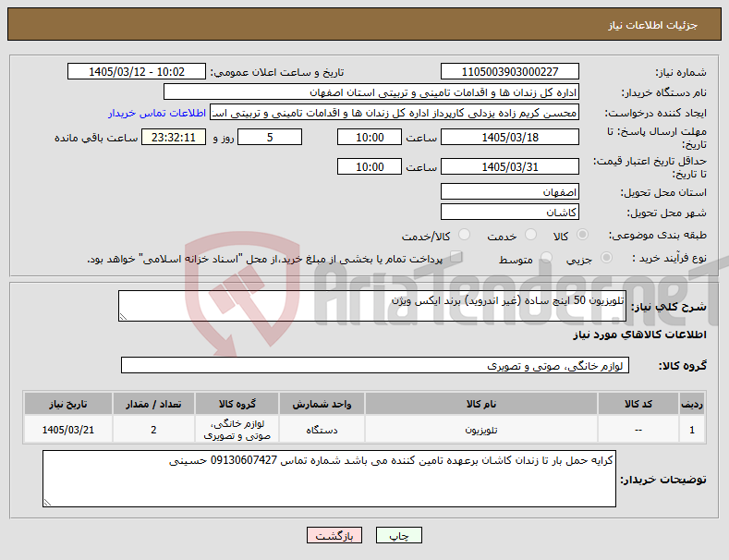Click the تاریخ نیاز column header
Screen dimensions: 729x560
(x=67, y=404)
